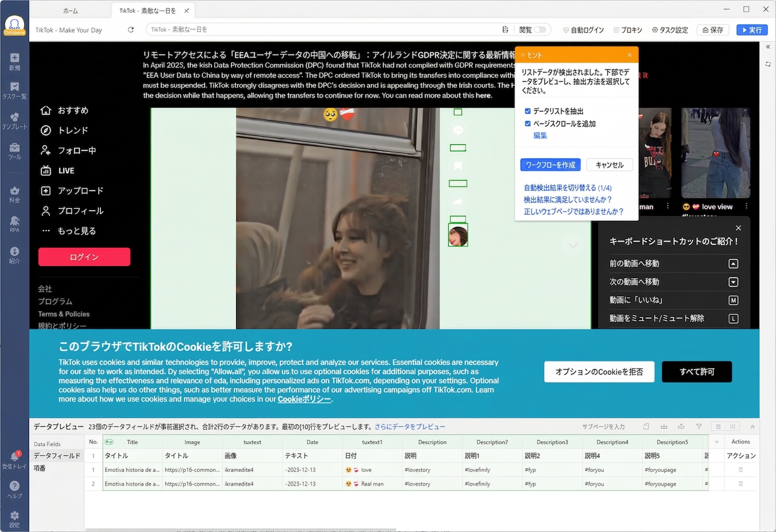The image size is (776, 532).
Task: Uncheck the データリストを抽出 checkbox
Action: coord(528,111)
